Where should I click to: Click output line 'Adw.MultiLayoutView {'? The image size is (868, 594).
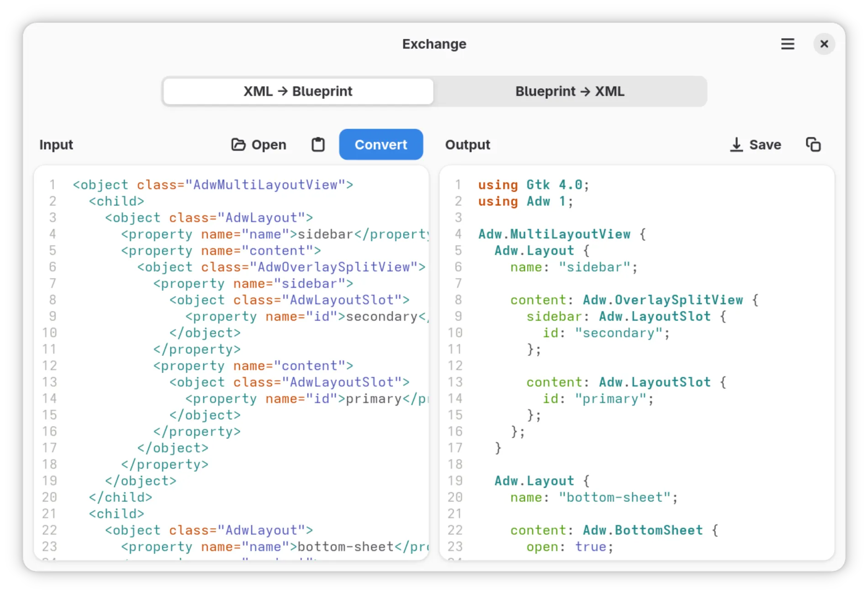tap(562, 234)
